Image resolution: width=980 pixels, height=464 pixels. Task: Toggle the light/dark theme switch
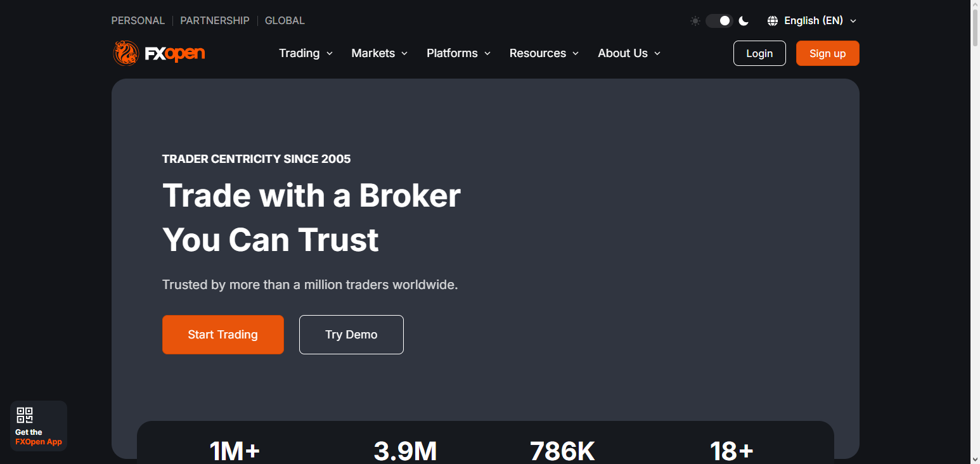click(x=719, y=21)
